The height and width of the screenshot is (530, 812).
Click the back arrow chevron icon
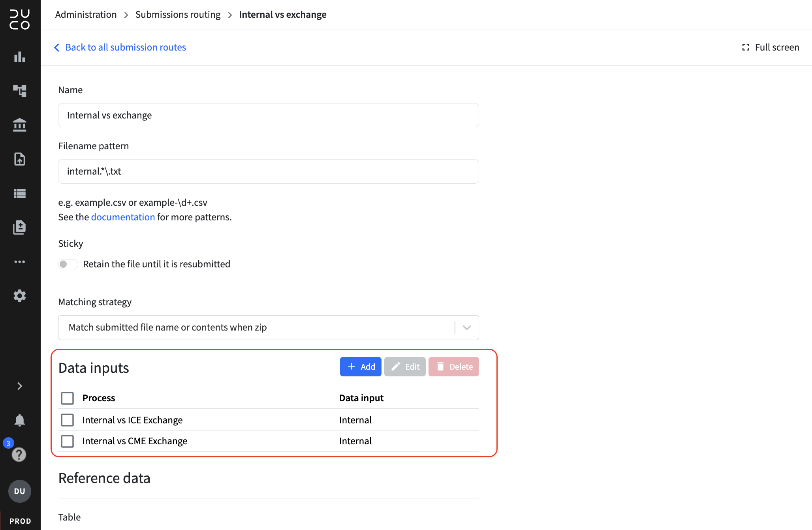57,47
